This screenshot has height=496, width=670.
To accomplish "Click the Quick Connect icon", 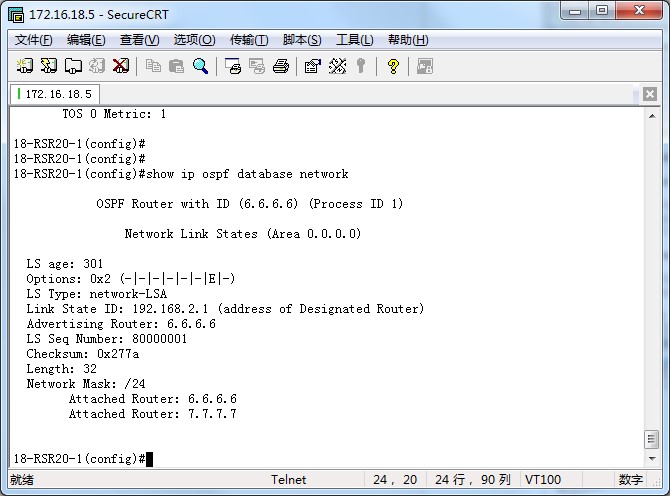I will [49, 67].
